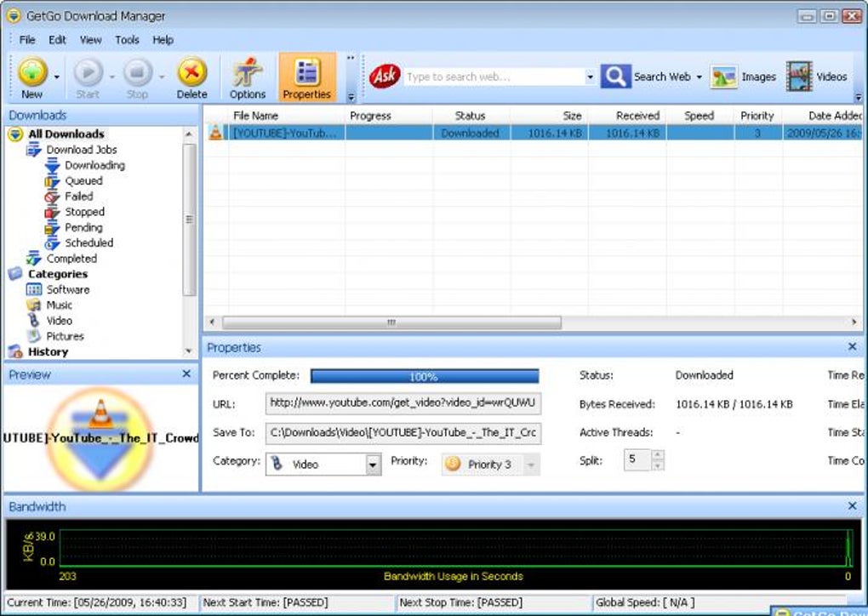The image size is (868, 616).
Task: Click the File Name column header
Action: click(x=287, y=116)
